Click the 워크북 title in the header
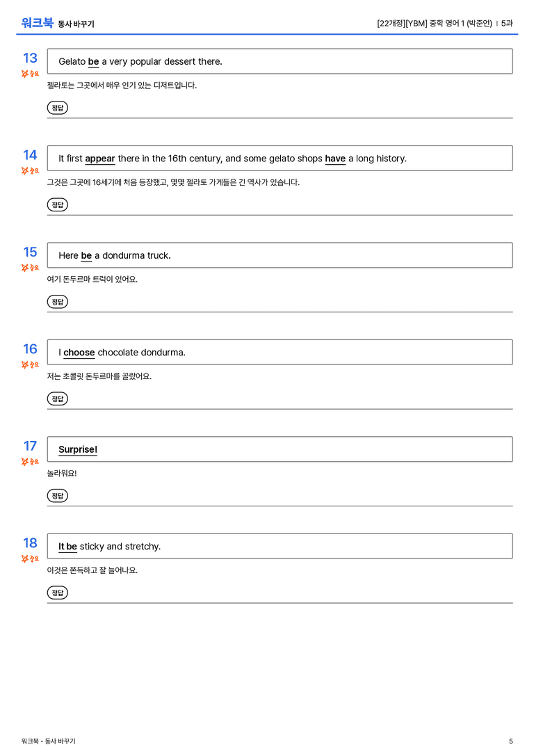 pos(37,23)
